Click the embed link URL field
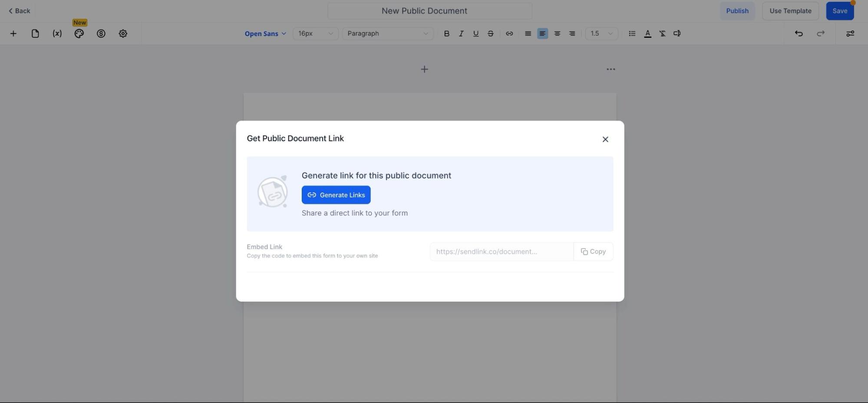 [x=501, y=252]
